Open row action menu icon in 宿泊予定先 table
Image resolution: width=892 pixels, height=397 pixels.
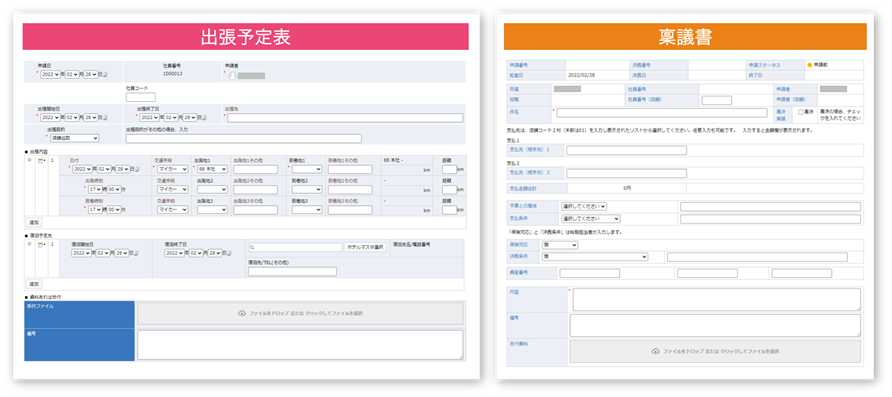point(41,245)
